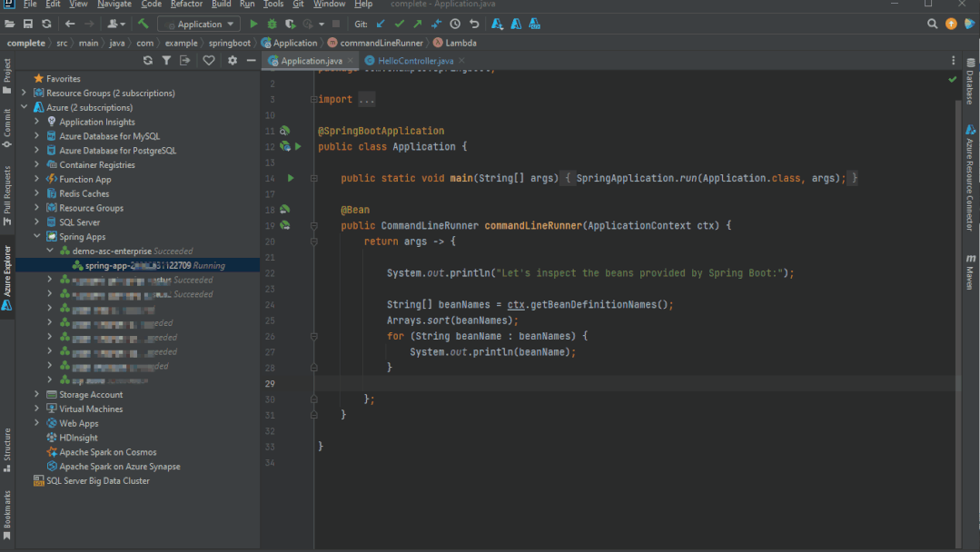980x552 pixels.
Task: Click the Open folder toolbar icon
Action: (x=9, y=24)
